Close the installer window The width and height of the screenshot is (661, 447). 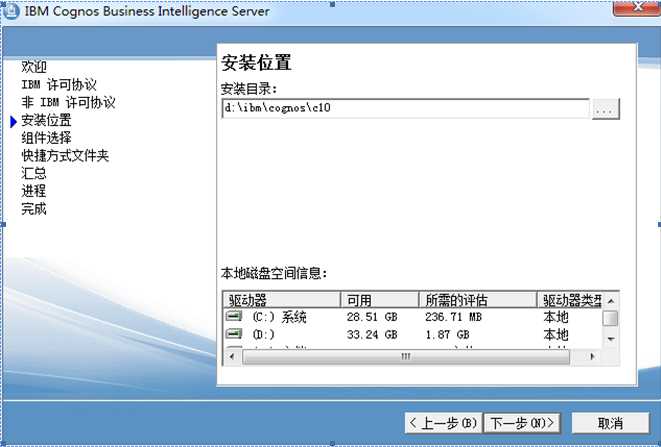tap(637, 8)
